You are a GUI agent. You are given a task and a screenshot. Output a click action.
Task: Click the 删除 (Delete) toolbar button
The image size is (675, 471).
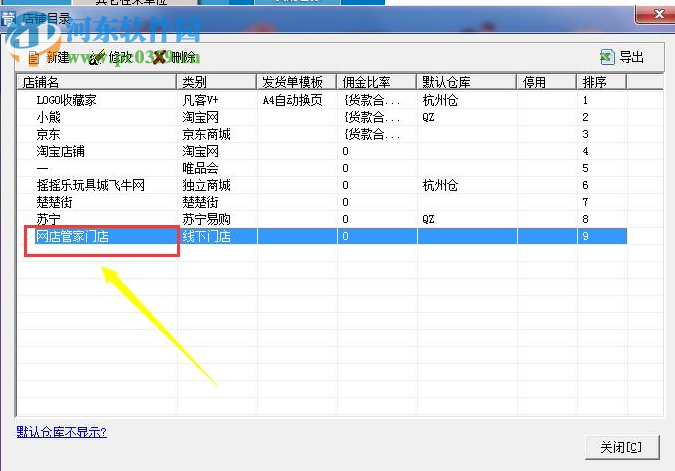(174, 57)
